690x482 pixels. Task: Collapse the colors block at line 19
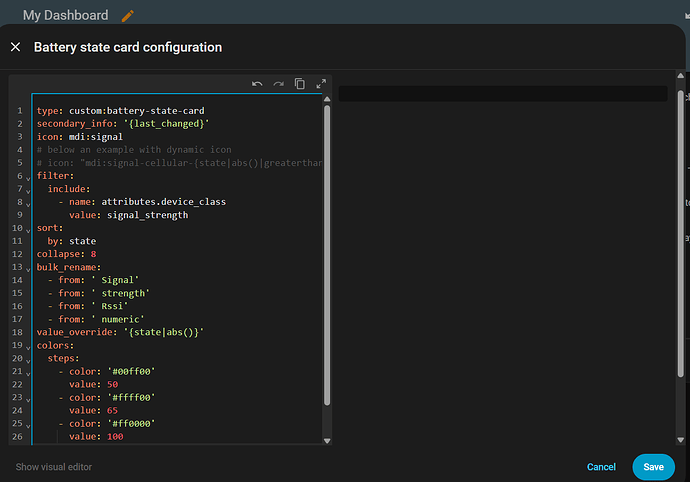27,346
